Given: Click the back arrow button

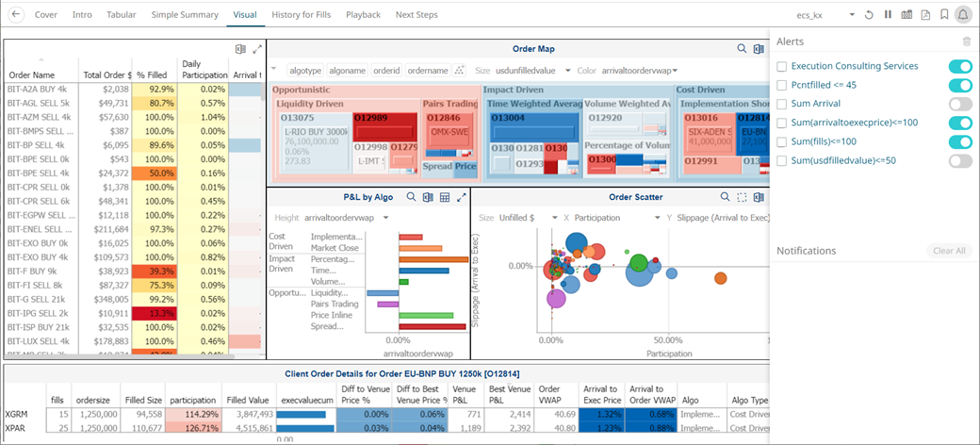Looking at the screenshot, I should tap(16, 14).
